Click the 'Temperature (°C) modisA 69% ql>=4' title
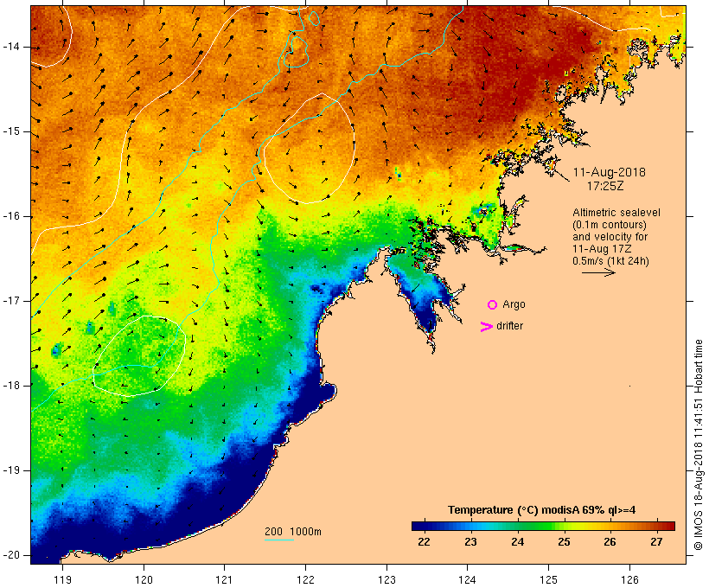This screenshot has height=588, width=709. 542,510
